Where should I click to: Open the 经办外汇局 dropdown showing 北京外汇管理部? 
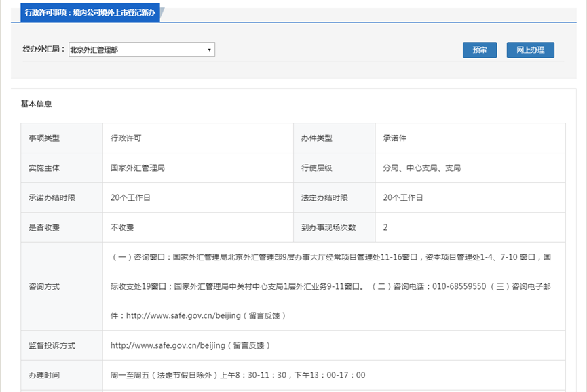[142, 50]
